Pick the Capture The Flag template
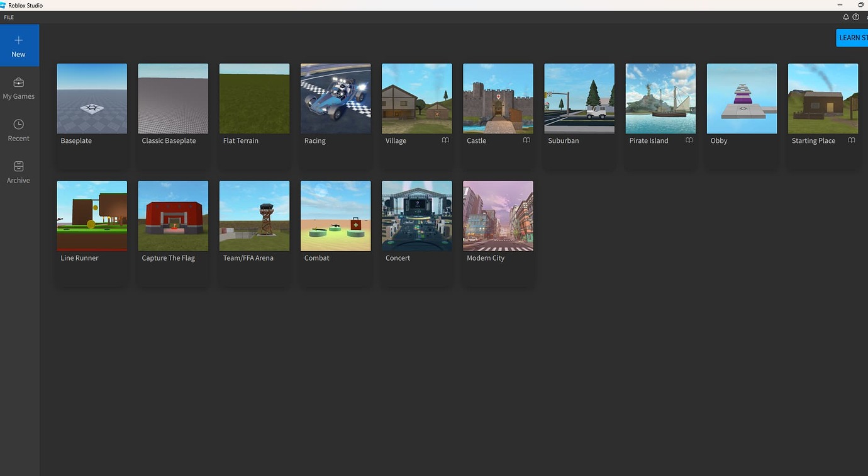 [173, 216]
